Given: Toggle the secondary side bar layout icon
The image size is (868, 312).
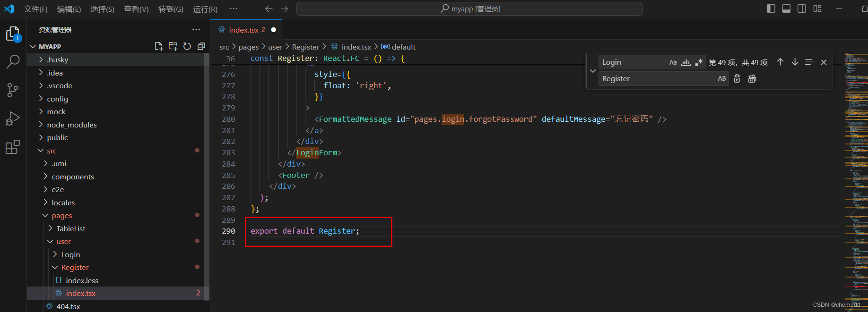Looking at the screenshot, I should click(802, 8).
